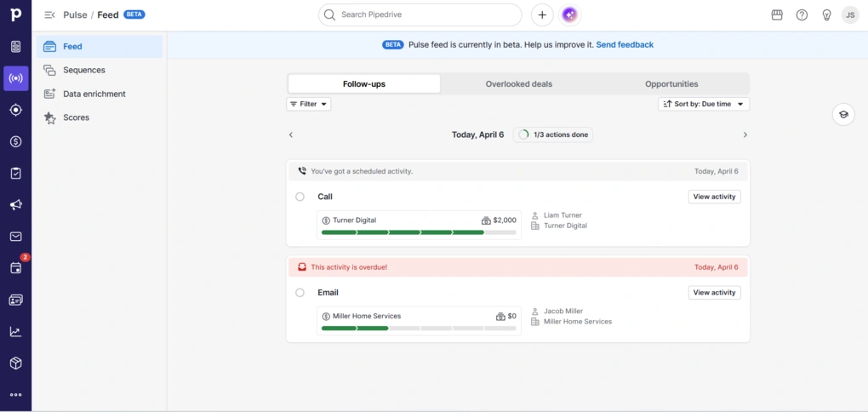Open Leads target icon in sidebar
Screen dimensions: 868x412
pyautogui.click(x=15, y=110)
